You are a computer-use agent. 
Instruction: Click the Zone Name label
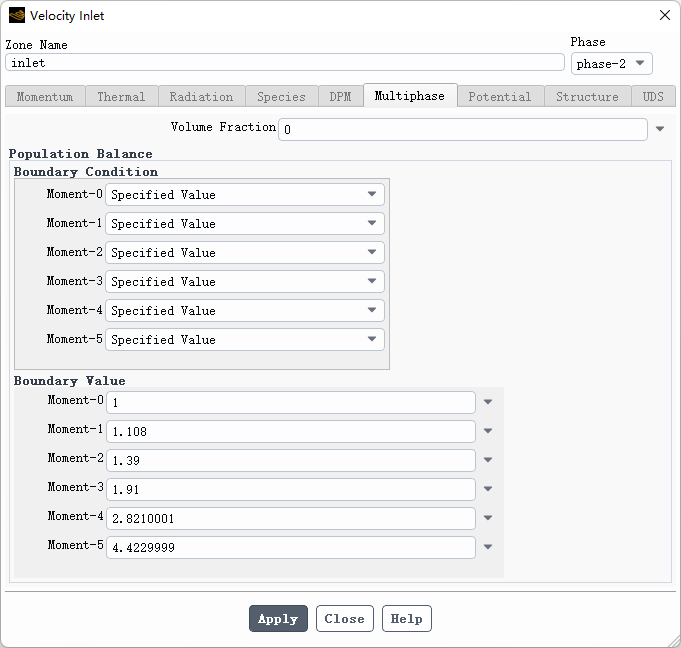point(36,45)
